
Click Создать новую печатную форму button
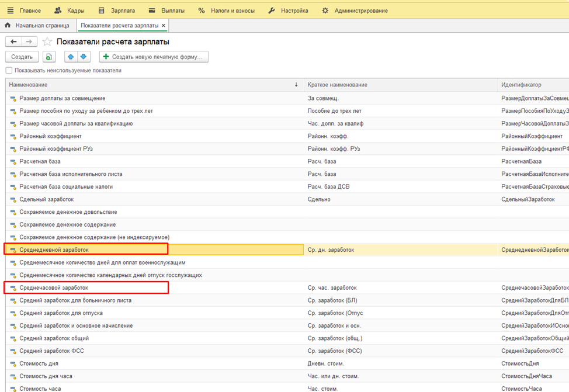tap(154, 57)
